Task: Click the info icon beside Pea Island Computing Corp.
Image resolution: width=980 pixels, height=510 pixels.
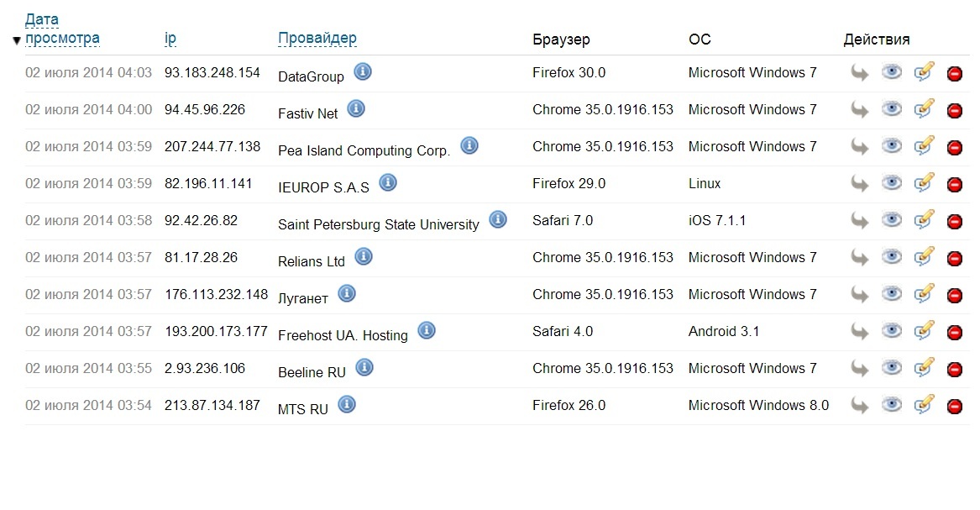Action: 469,145
